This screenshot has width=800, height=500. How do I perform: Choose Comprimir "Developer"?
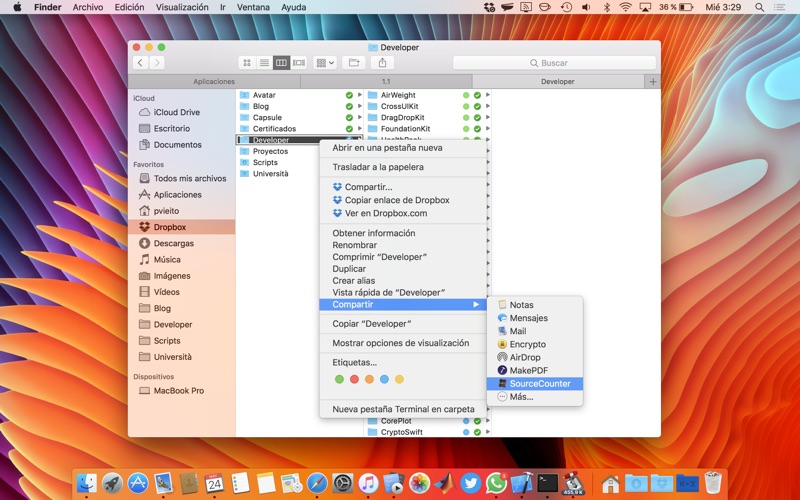point(403,257)
